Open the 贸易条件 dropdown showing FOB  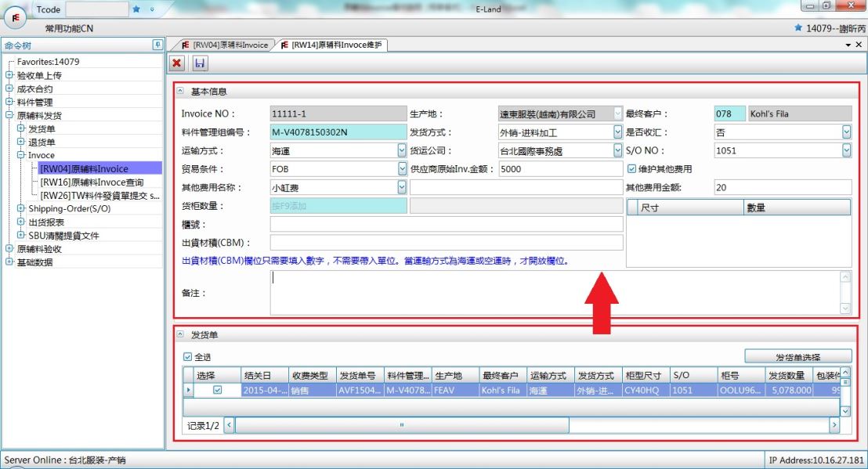[x=402, y=168]
